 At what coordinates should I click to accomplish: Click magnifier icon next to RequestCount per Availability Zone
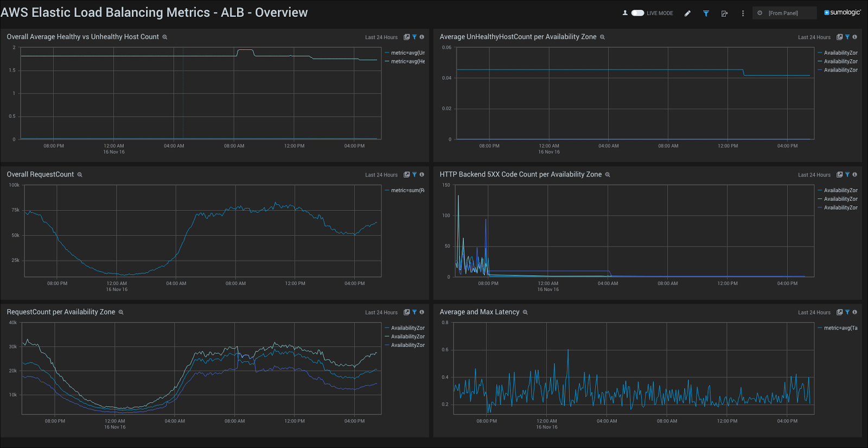click(x=121, y=312)
